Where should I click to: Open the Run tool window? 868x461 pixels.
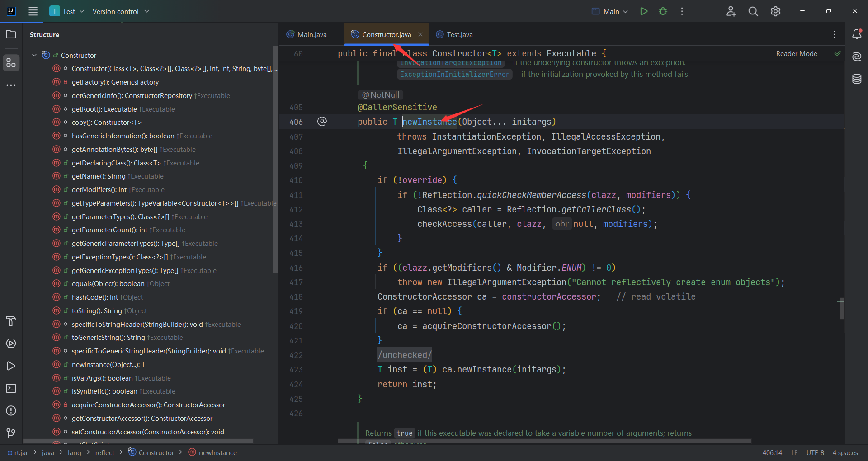pos(11,366)
